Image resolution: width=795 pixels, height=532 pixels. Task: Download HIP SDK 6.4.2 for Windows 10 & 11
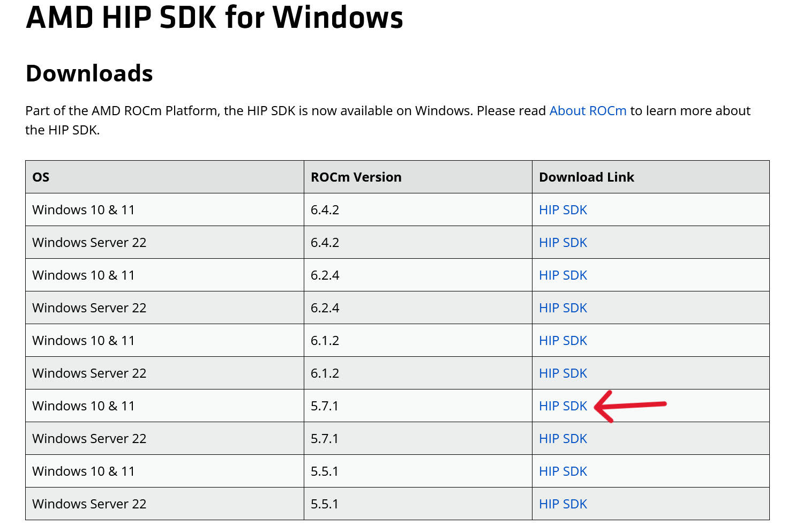point(563,210)
